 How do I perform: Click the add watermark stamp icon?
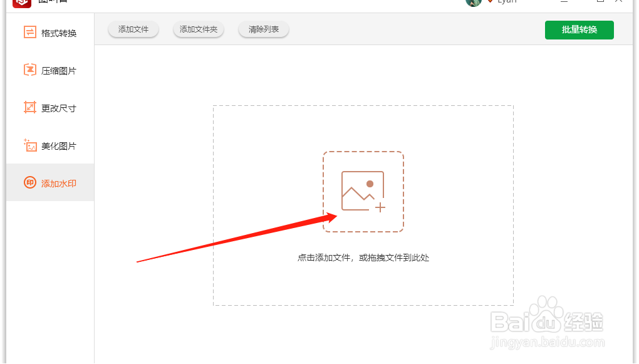tap(29, 182)
